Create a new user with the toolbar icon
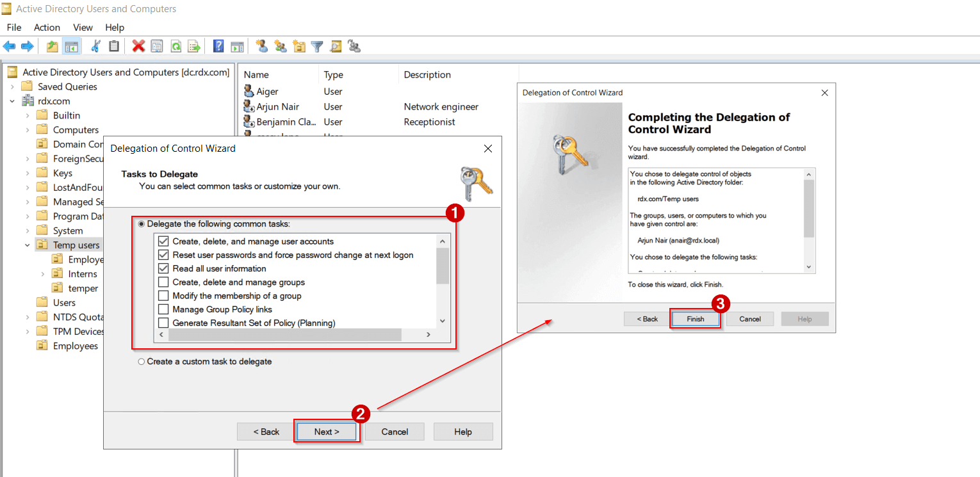This screenshot has width=980, height=477. click(x=261, y=45)
